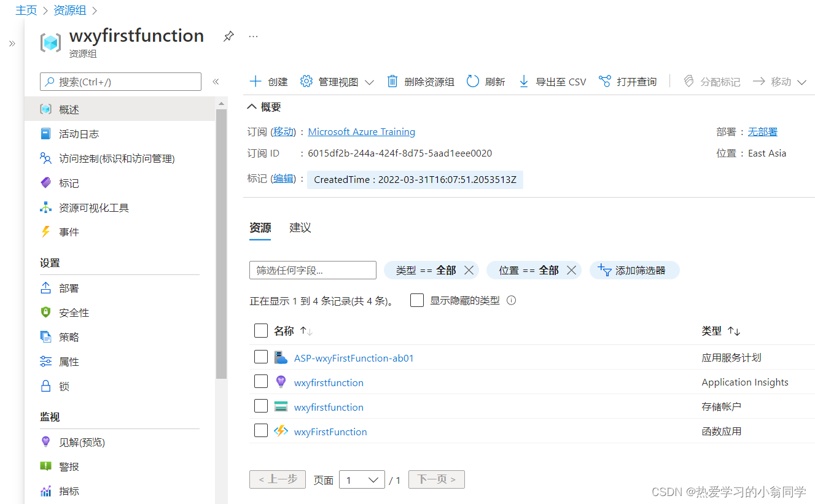The image size is (815, 504).
Task: Click the 移动 link next to 订阅
Action: pos(283,131)
